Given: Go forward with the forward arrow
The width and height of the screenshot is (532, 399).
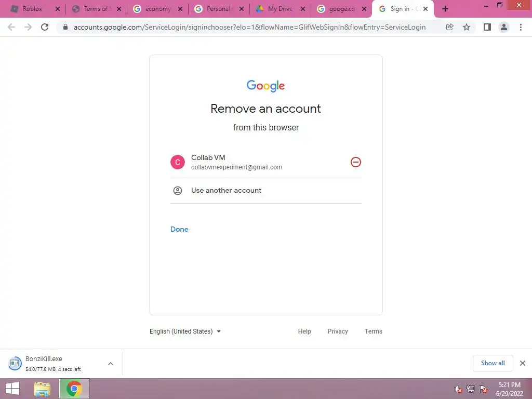Looking at the screenshot, I should 28,27.
